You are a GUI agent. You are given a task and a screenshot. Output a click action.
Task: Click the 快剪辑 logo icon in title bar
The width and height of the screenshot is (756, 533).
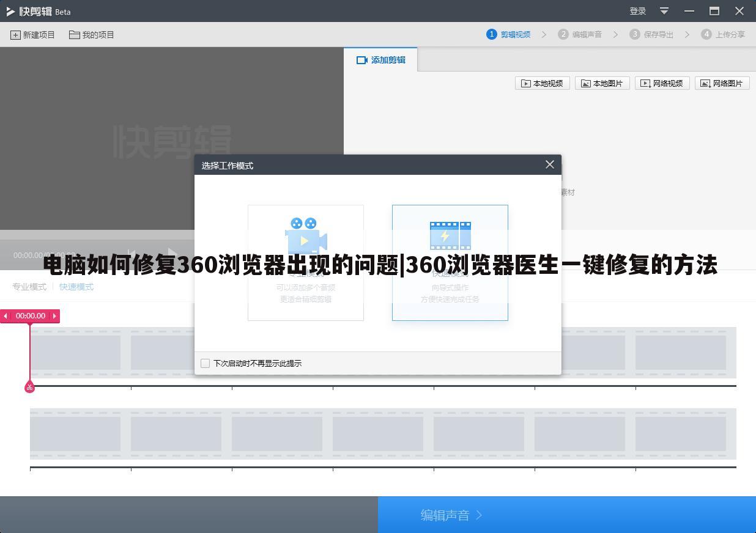point(10,11)
